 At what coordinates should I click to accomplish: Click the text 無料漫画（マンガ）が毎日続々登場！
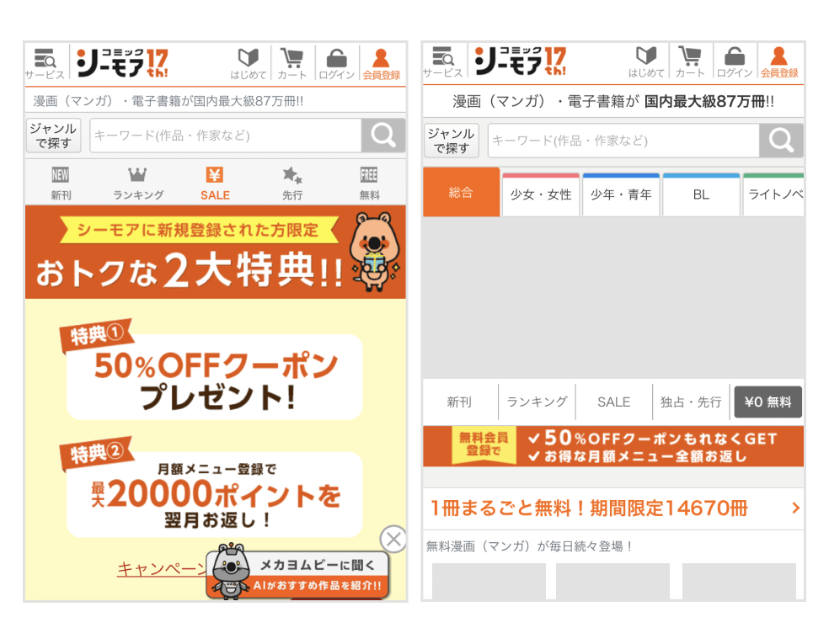pyautogui.click(x=529, y=546)
